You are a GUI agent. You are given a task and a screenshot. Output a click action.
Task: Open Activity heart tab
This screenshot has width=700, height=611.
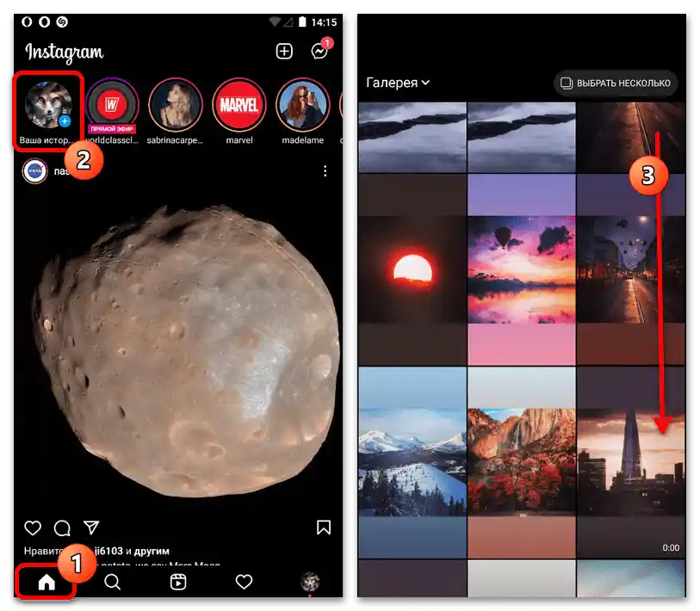click(244, 582)
